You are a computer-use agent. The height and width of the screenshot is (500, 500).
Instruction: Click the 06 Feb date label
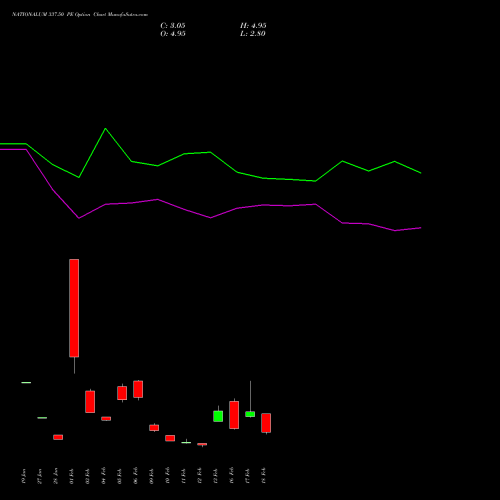pyautogui.click(x=136, y=476)
